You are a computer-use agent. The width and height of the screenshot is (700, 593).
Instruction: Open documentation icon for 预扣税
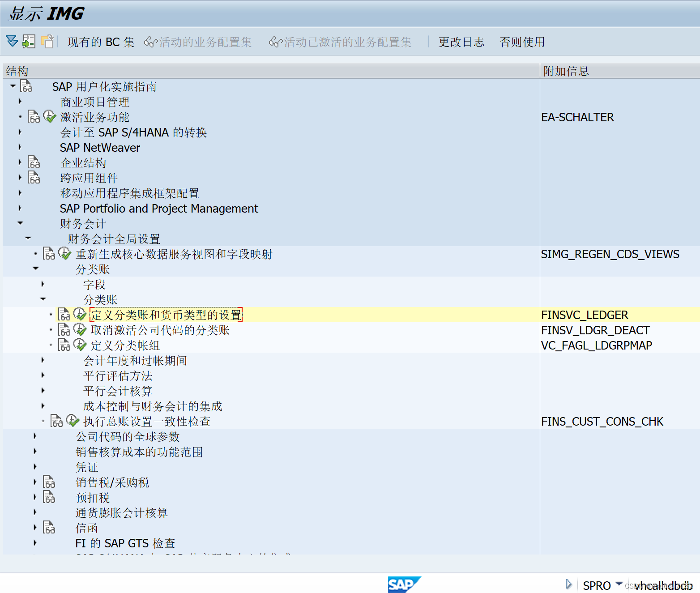click(x=49, y=497)
